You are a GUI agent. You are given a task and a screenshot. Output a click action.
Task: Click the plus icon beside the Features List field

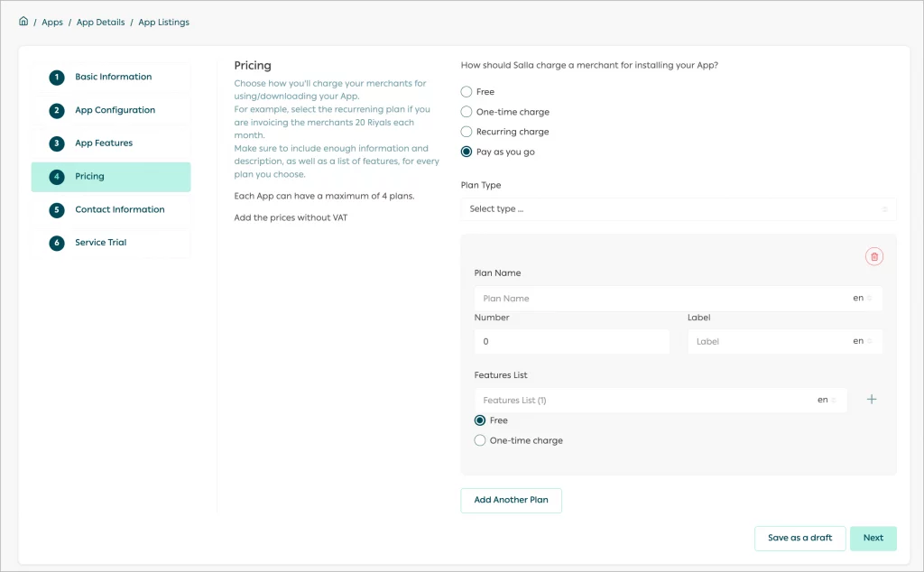(872, 399)
